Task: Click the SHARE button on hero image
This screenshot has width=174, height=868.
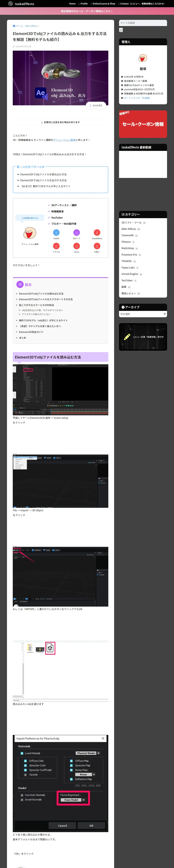Action: (96, 105)
